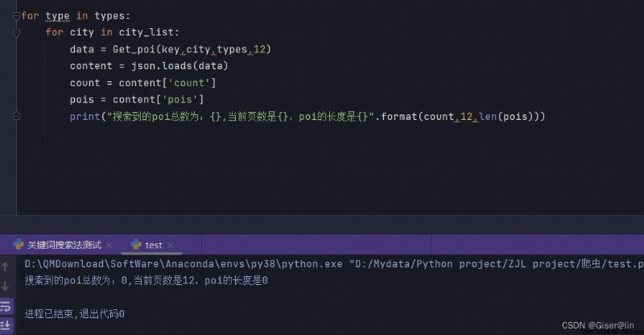Screen dimensions: 644x335
Task: Collapse the 'for city in city_list' block
Action: point(16,32)
